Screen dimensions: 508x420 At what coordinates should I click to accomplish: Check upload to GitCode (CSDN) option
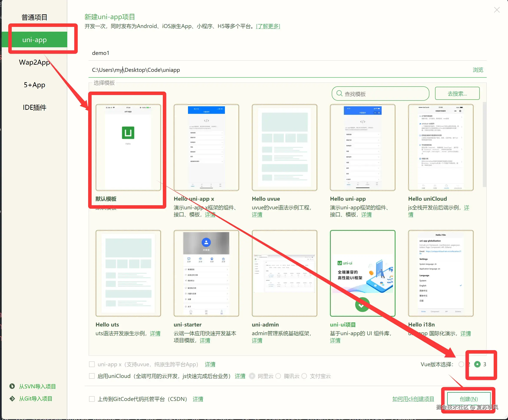92,399
